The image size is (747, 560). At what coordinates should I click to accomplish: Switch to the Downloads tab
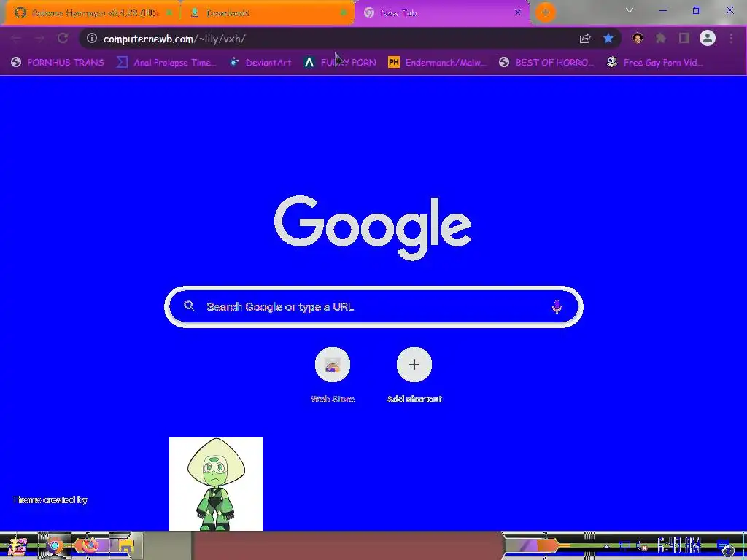point(267,13)
